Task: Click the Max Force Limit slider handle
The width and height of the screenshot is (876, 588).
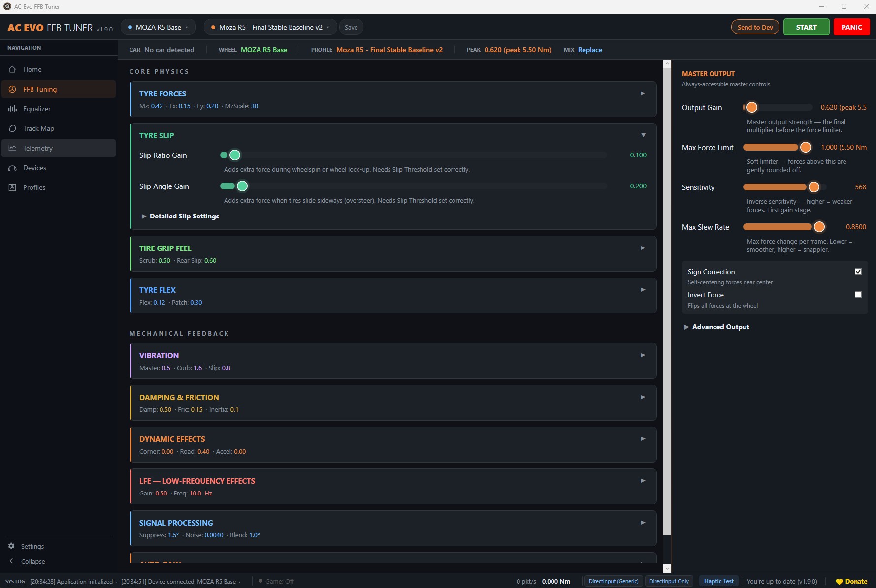Action: pos(806,147)
